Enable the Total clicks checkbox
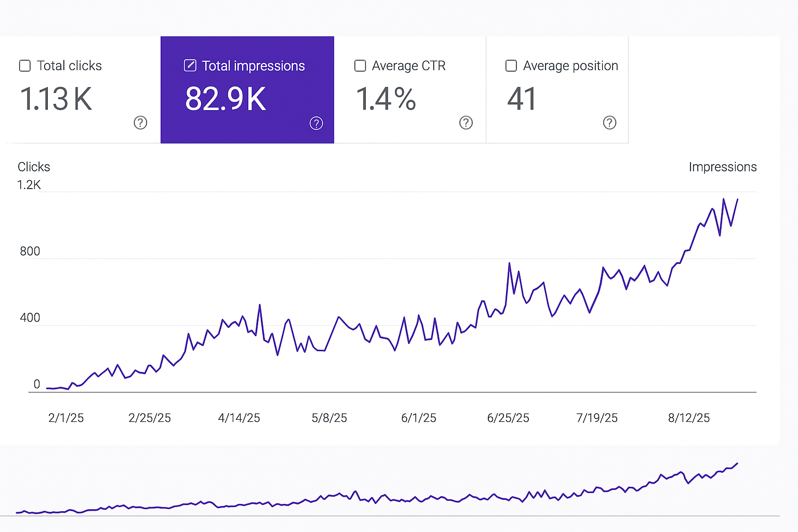Screen dimensions: 798x532 (x=24, y=65)
